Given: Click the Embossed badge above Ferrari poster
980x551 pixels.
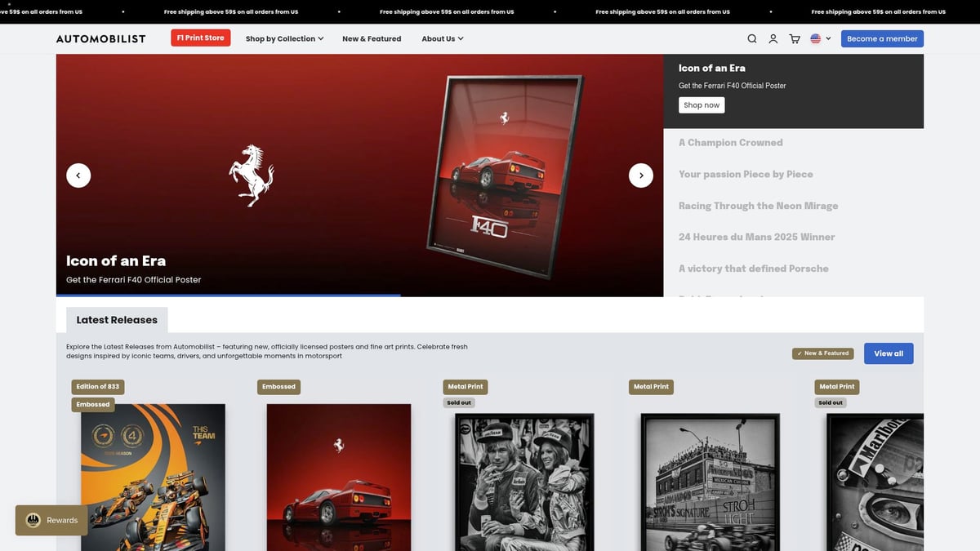Looking at the screenshot, I should [278, 386].
